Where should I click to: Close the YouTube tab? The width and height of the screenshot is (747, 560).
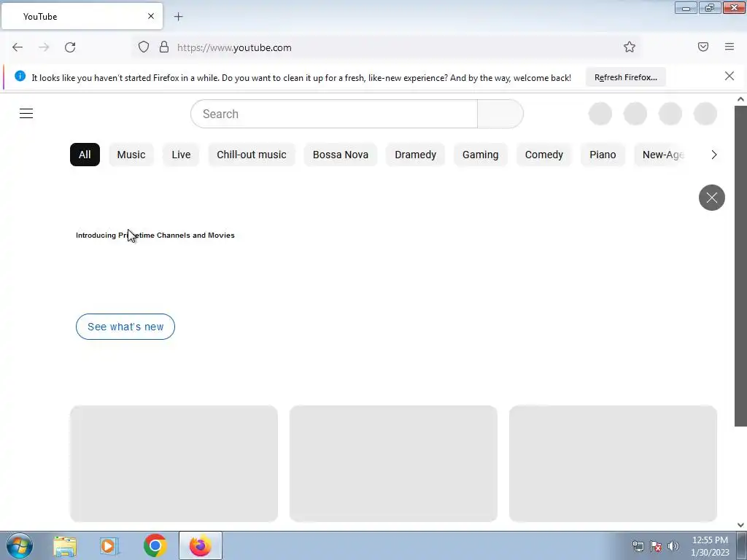point(151,16)
